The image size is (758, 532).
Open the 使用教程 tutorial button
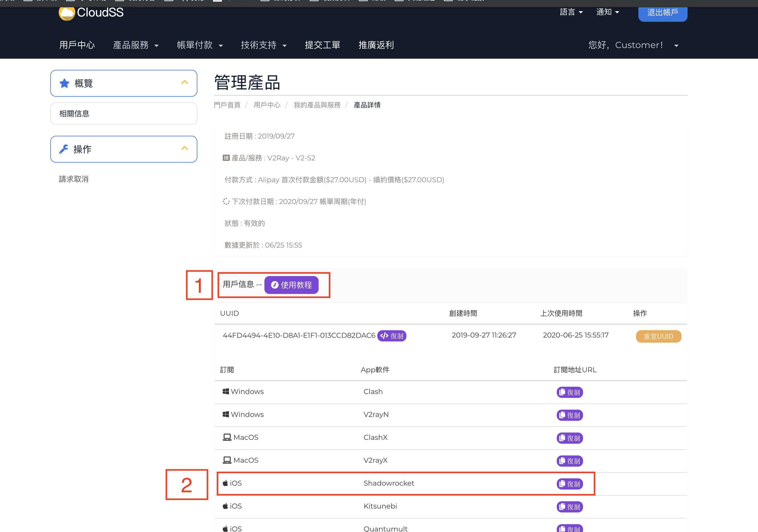291,285
